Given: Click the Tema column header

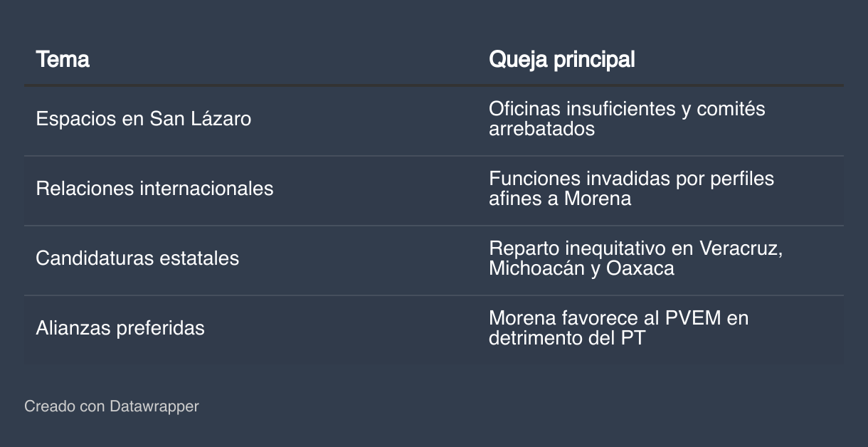Looking at the screenshot, I should click(x=63, y=60).
